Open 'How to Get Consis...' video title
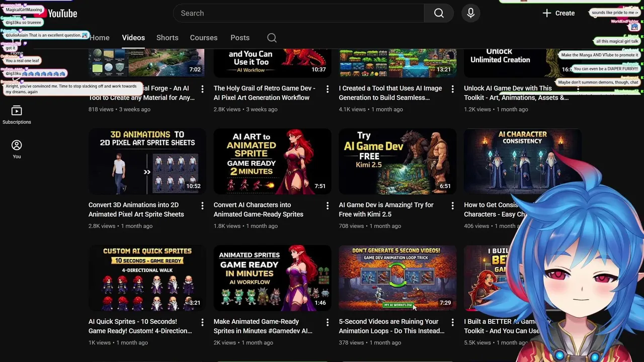 tap(495, 210)
